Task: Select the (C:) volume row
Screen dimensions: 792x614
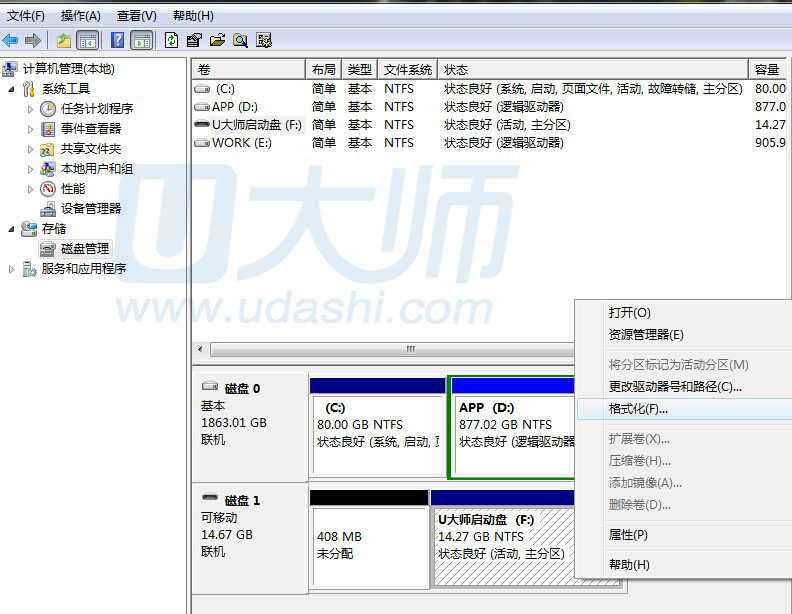Action: 489,89
